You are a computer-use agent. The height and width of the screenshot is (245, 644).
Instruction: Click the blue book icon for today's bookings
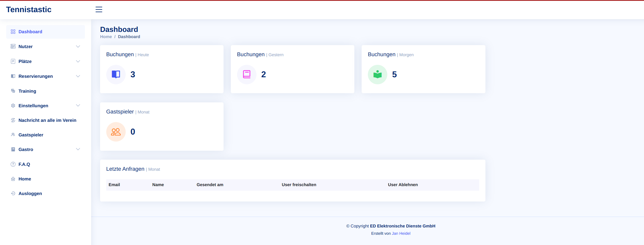click(116, 74)
